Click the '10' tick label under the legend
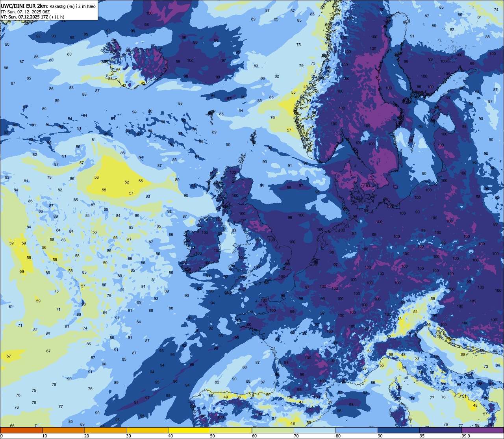 pos(44,436)
